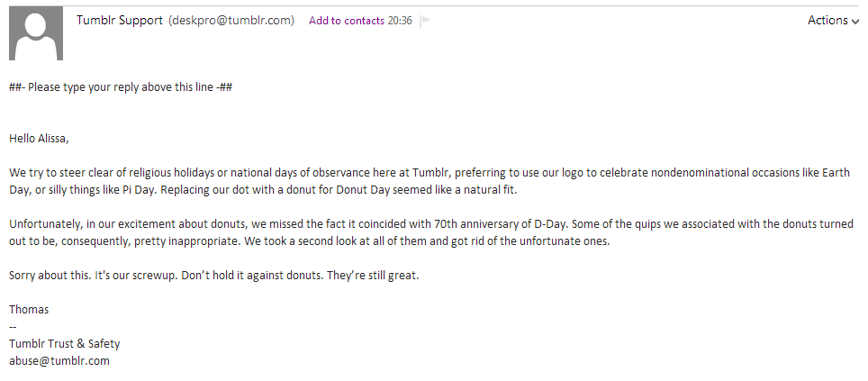Flag this message using the flag icon
Image resolution: width=868 pixels, height=381 pixels.
click(x=425, y=21)
